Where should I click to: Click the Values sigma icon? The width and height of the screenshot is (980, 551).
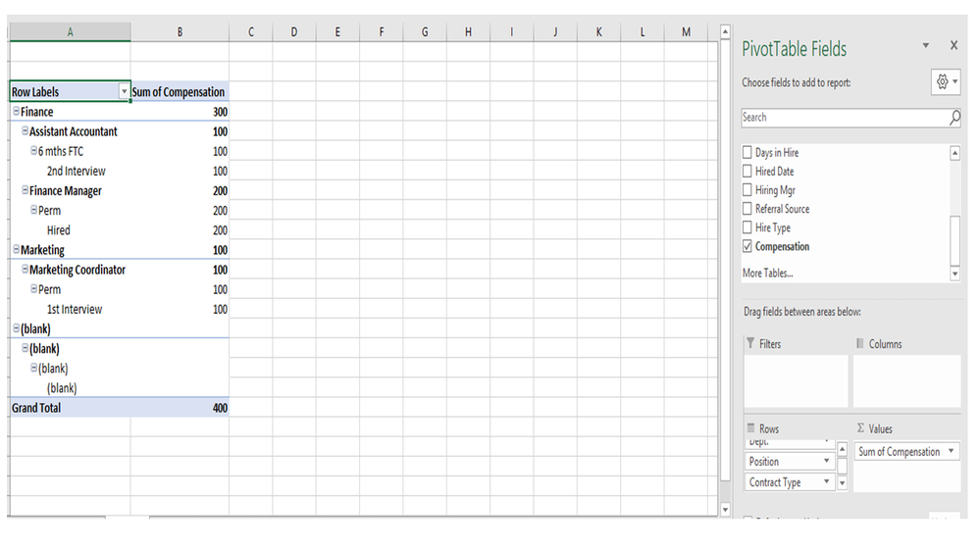click(860, 427)
